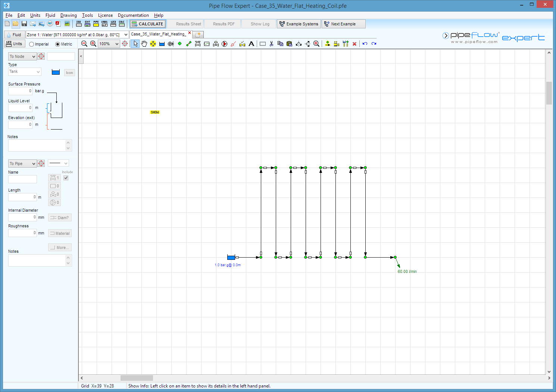The height and width of the screenshot is (392, 556).
Task: Delete selection with red X icon
Action: tap(354, 44)
